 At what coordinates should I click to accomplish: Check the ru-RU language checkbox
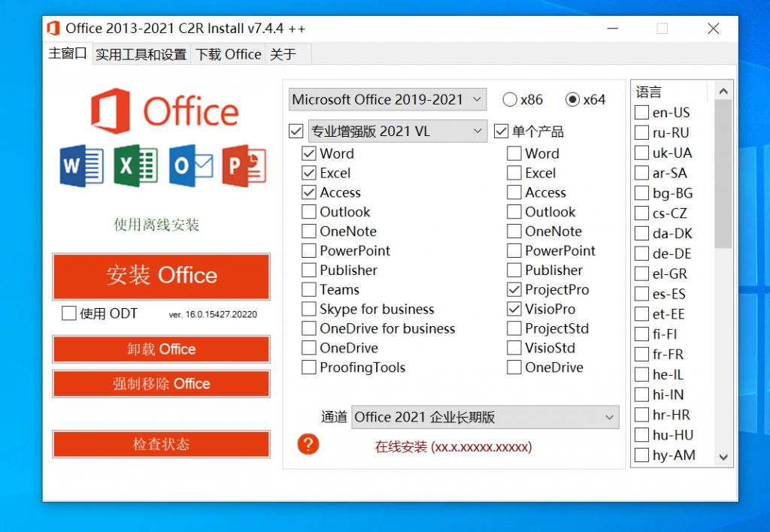pos(642,132)
